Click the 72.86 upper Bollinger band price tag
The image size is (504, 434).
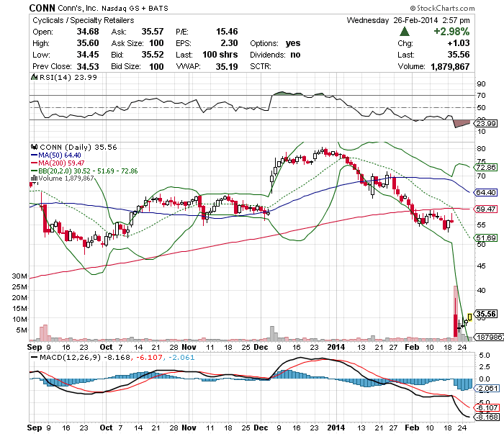coord(486,168)
